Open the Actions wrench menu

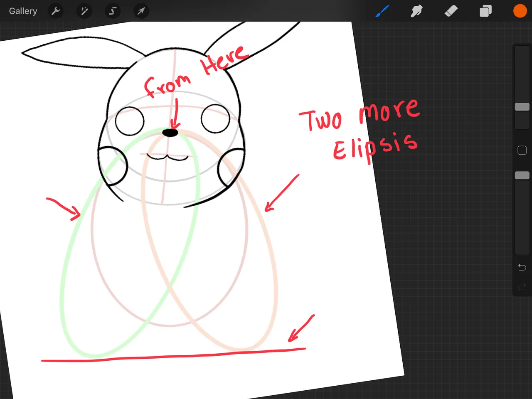pyautogui.click(x=56, y=11)
